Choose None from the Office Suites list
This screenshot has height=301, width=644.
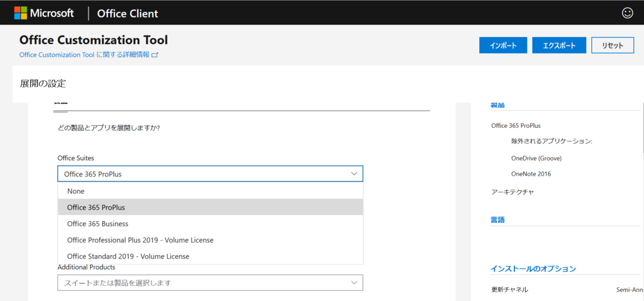tap(210, 191)
